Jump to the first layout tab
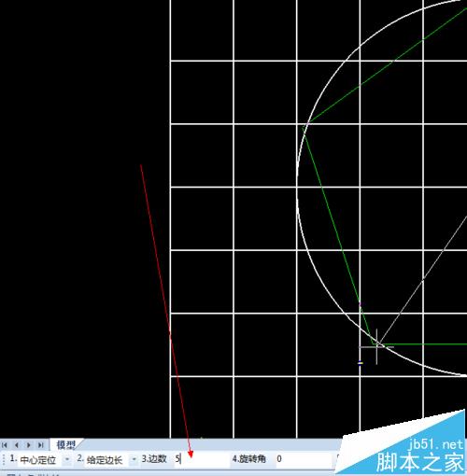The image size is (467, 476). tap(5, 445)
